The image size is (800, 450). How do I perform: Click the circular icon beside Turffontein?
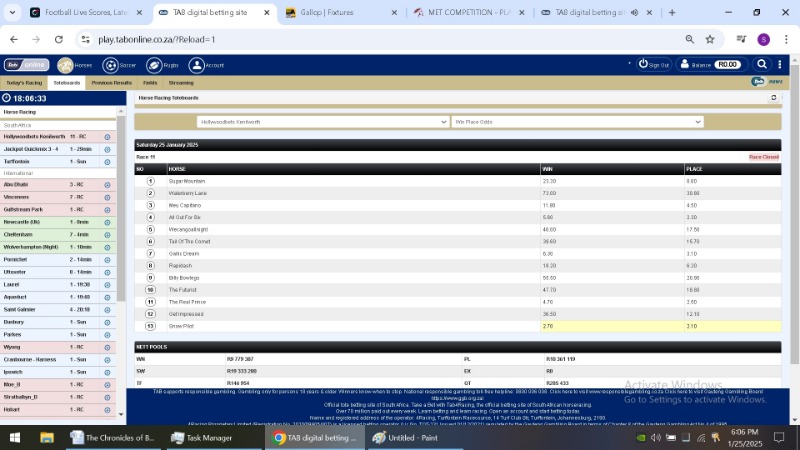pos(107,161)
